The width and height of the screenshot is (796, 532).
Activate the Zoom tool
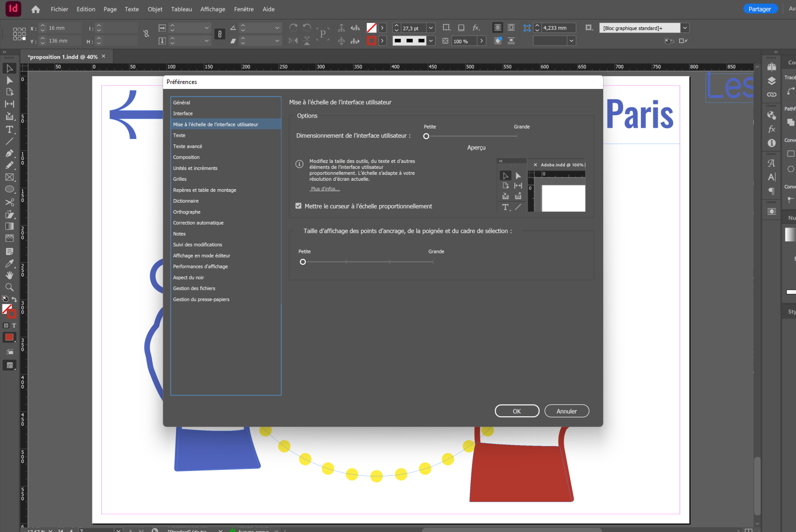(9, 287)
